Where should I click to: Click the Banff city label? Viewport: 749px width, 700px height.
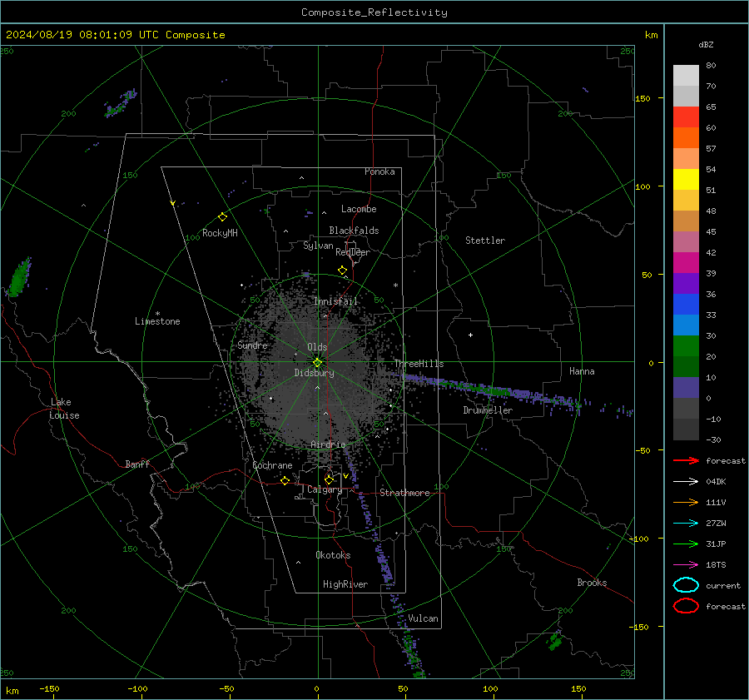(x=137, y=464)
